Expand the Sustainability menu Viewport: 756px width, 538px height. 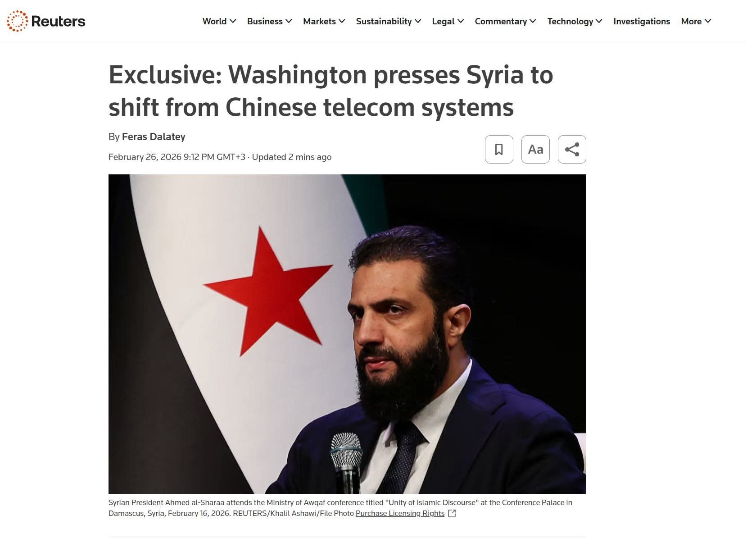coord(388,21)
